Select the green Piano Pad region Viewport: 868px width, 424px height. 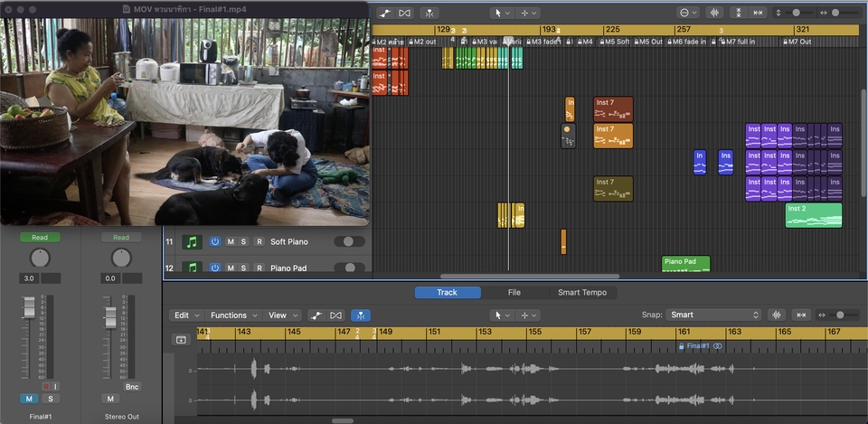[685, 263]
